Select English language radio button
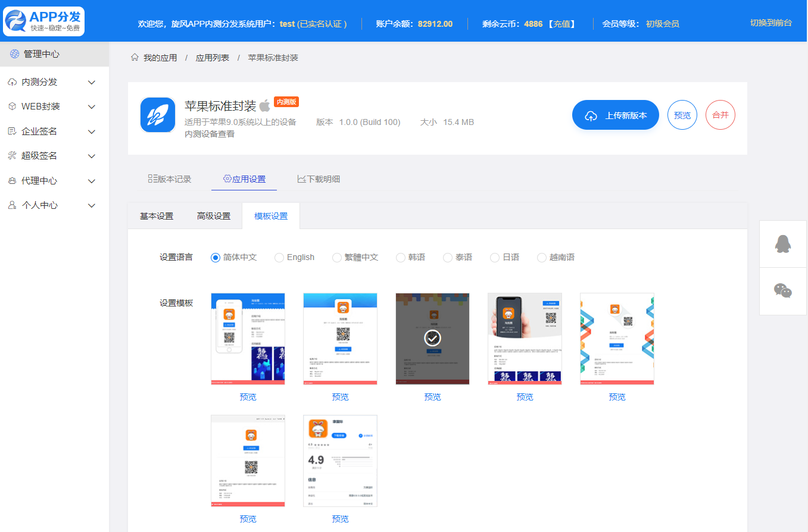808x532 pixels. (x=279, y=258)
